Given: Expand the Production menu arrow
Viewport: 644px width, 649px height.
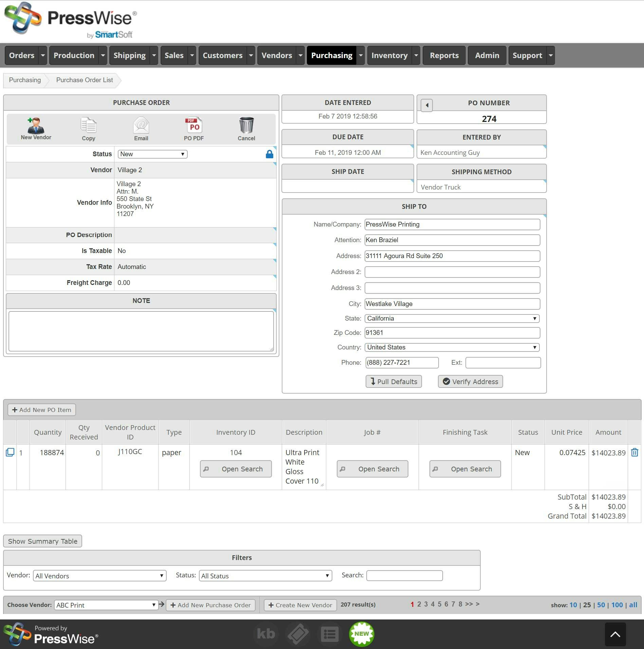Looking at the screenshot, I should 103,55.
